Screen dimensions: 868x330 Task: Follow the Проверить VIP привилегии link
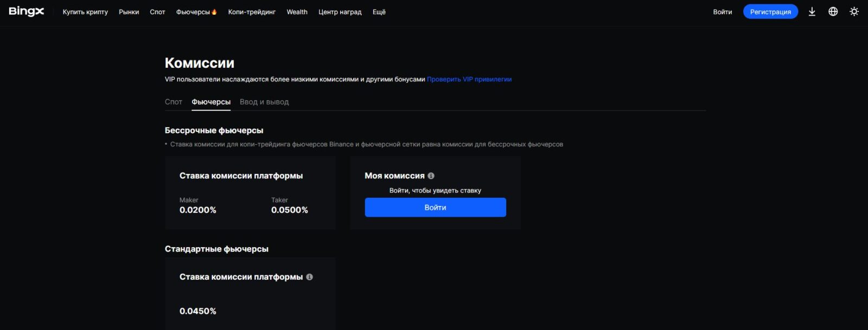coord(469,79)
